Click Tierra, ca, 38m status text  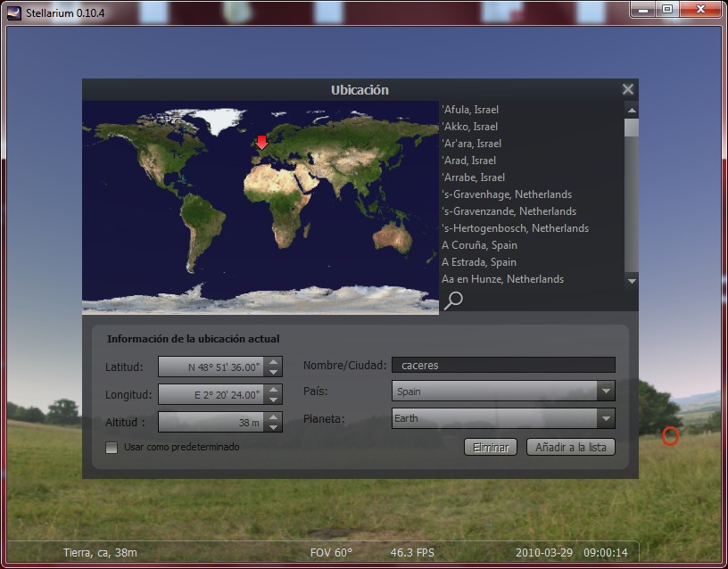pyautogui.click(x=100, y=553)
